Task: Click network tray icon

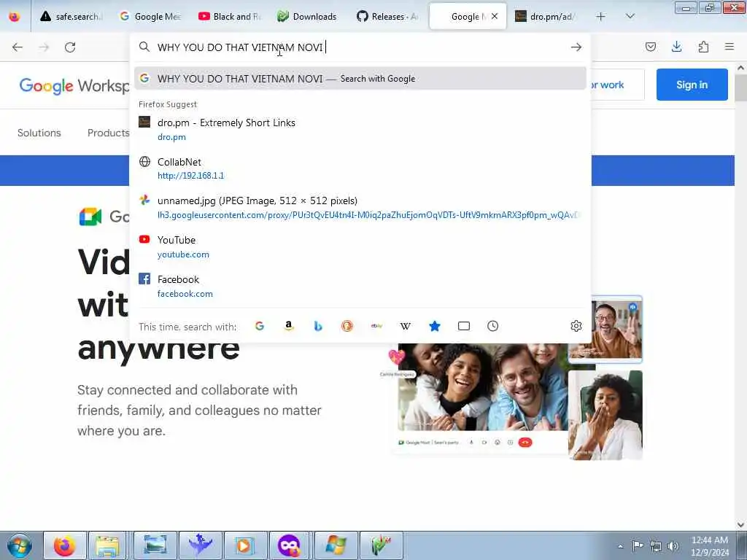Action: pyautogui.click(x=656, y=545)
